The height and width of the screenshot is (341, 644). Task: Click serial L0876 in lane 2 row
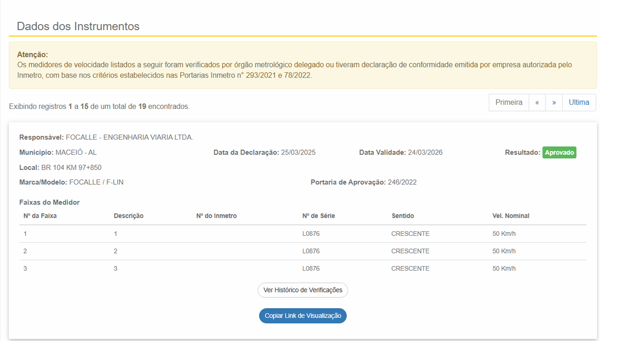coord(311,251)
